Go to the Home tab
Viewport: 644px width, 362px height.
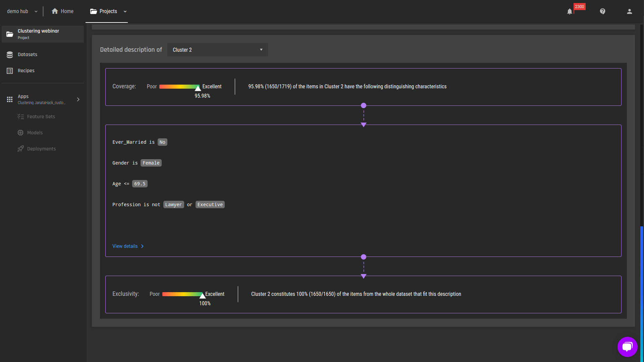coord(63,11)
